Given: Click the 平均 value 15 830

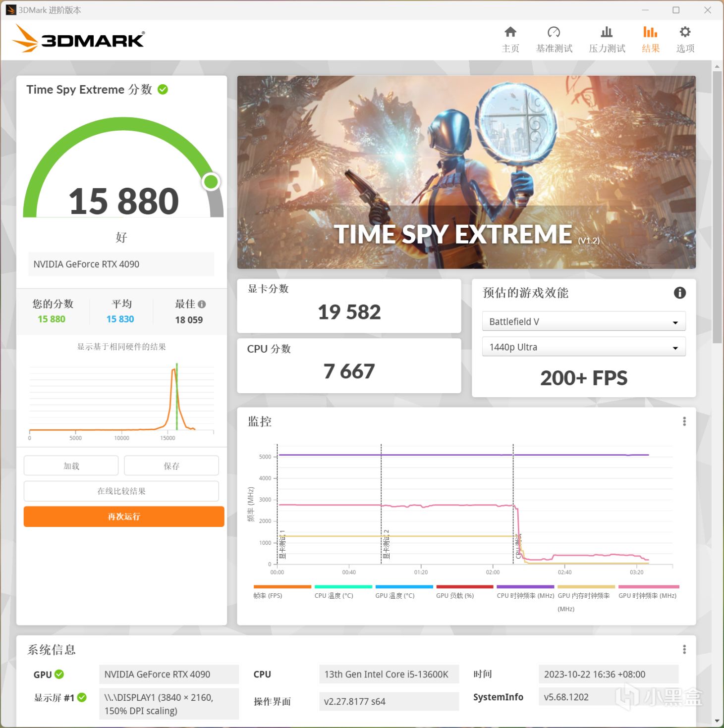Looking at the screenshot, I should [120, 319].
